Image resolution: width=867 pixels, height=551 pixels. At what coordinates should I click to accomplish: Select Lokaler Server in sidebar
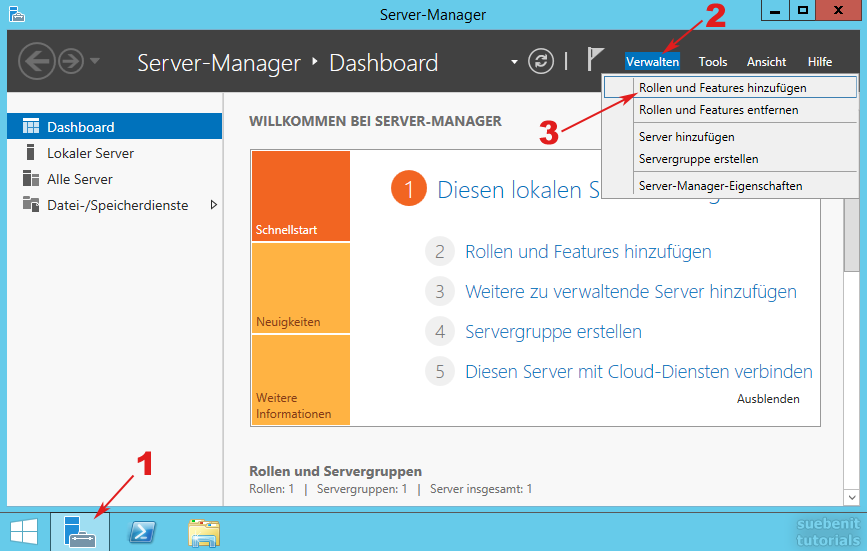coord(114,153)
